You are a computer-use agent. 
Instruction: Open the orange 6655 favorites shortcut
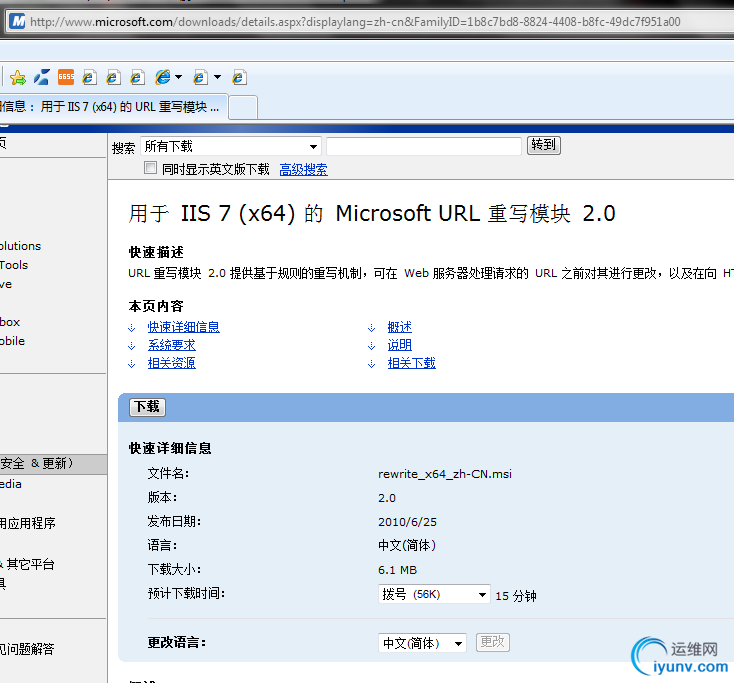(x=66, y=77)
